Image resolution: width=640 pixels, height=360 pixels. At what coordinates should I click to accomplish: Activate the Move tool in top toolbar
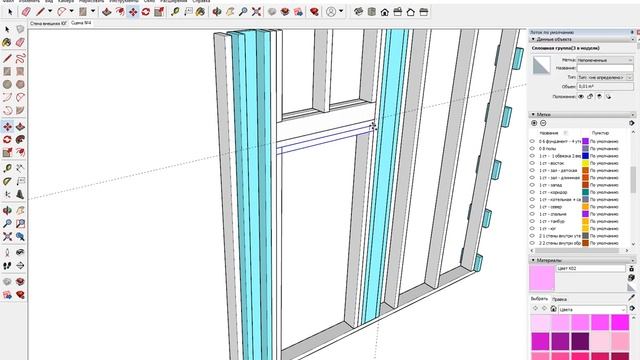[133, 12]
